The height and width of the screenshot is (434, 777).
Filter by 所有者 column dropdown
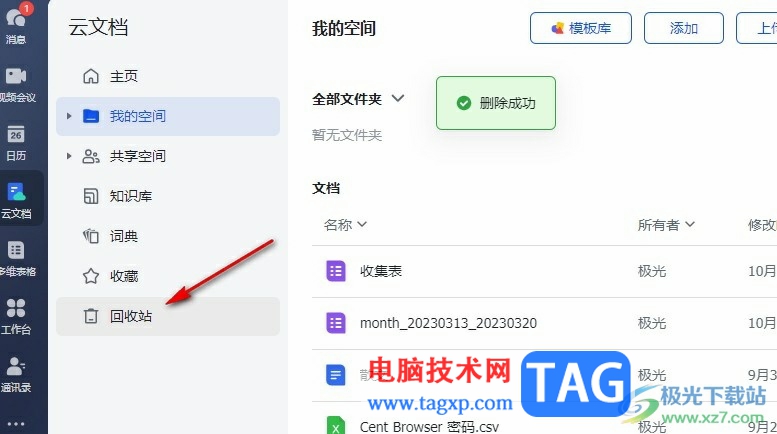coord(666,224)
